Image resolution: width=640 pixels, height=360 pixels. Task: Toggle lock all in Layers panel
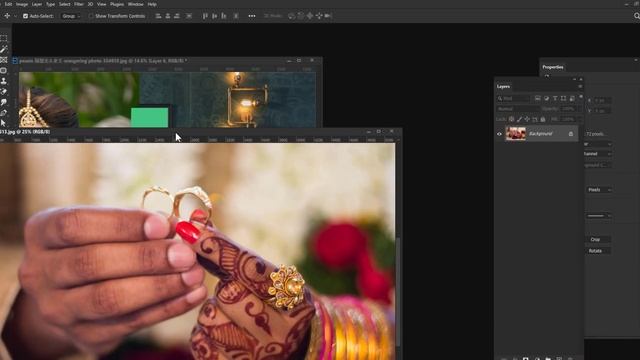coord(542,119)
